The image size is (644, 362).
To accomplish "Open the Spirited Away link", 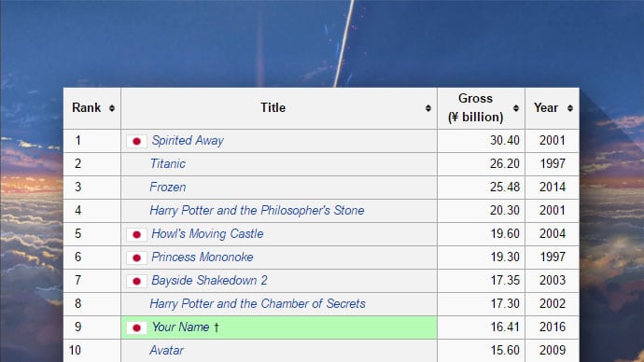I will click(x=188, y=141).
